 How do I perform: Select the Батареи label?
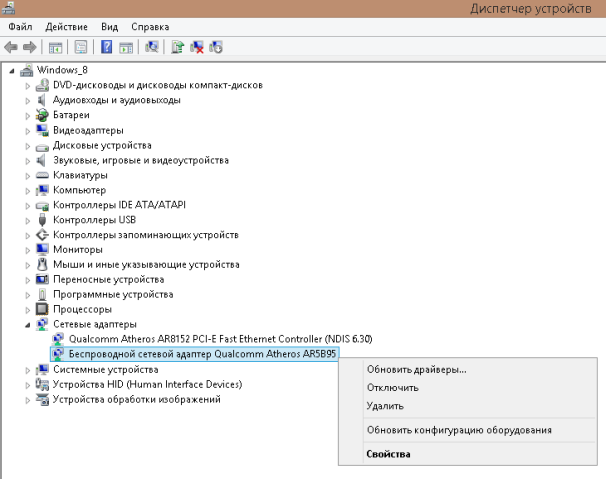tap(71, 115)
